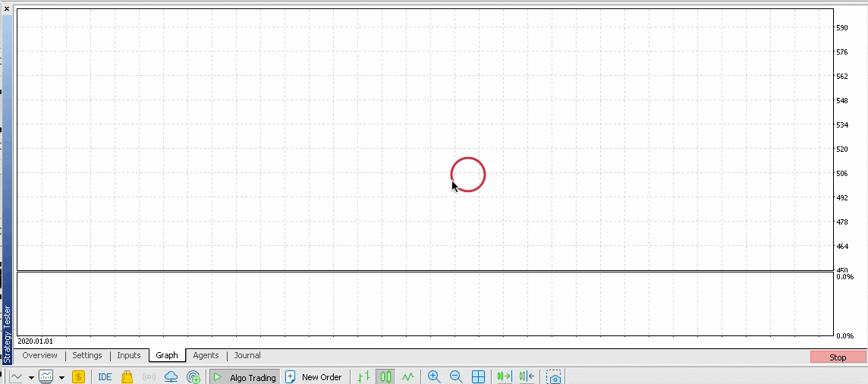This screenshot has width=868, height=384.
Task: Open the new chart icon
Action: click(x=17, y=377)
